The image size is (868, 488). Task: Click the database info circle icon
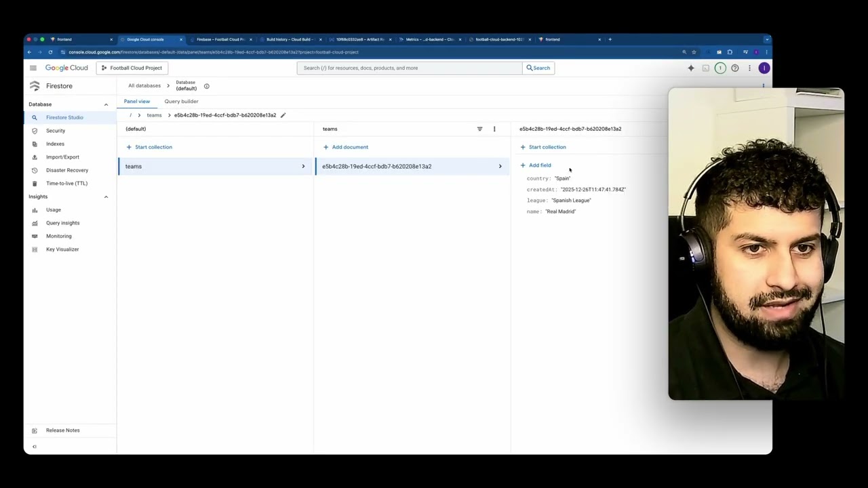click(x=207, y=86)
